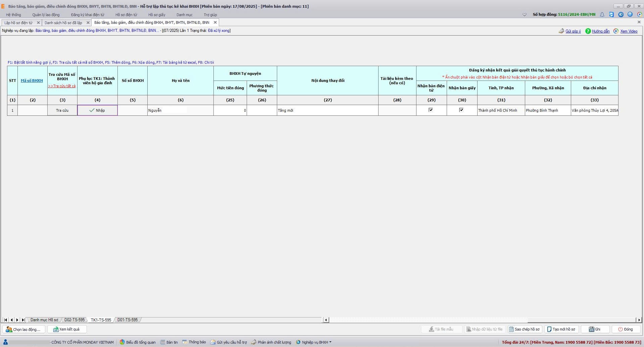Viewport: 644px width, 347px height.
Task: Expand the Nghiệp vụ BHXH dropdown
Action: point(314,342)
